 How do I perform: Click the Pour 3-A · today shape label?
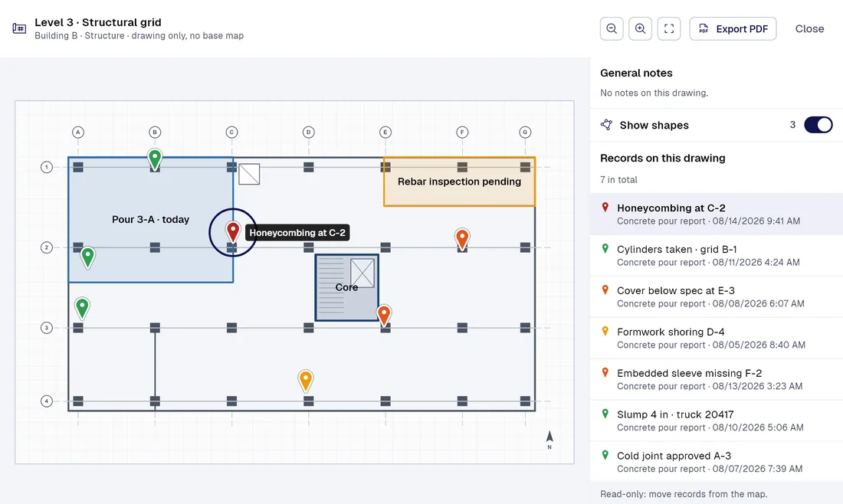(x=150, y=219)
